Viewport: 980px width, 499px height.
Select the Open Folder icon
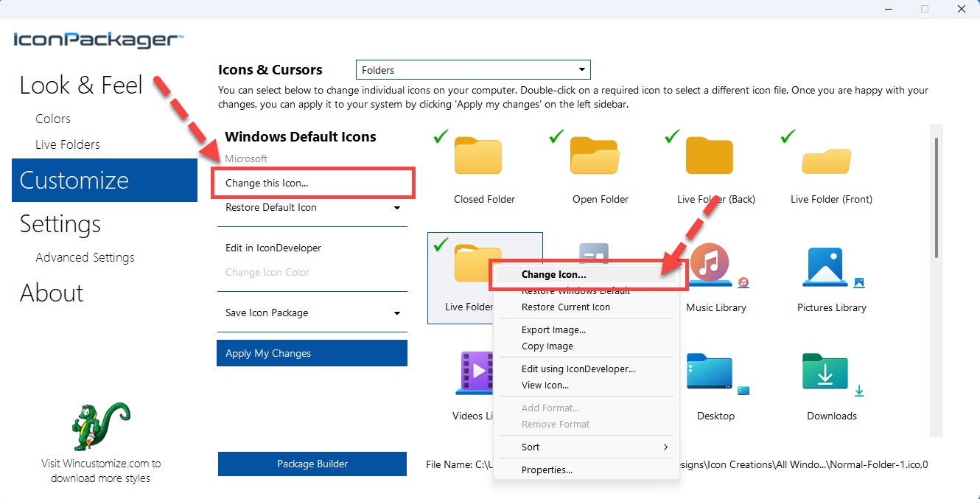[x=595, y=156]
